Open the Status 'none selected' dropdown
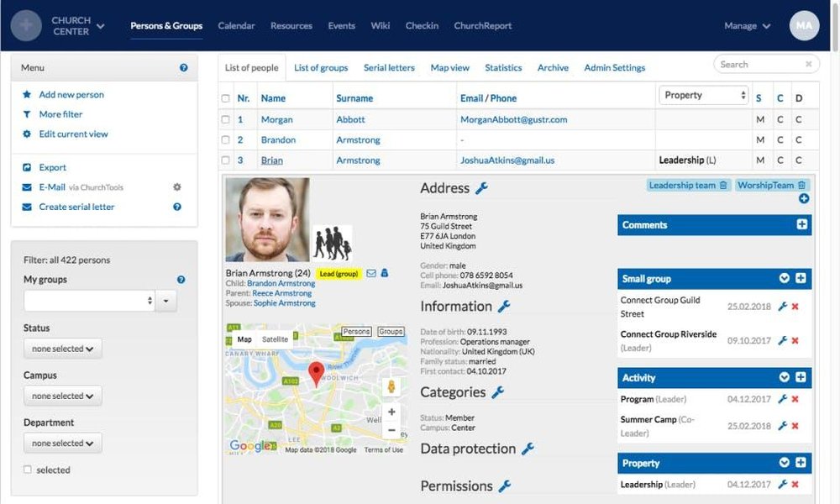The height and width of the screenshot is (504, 840). click(63, 349)
